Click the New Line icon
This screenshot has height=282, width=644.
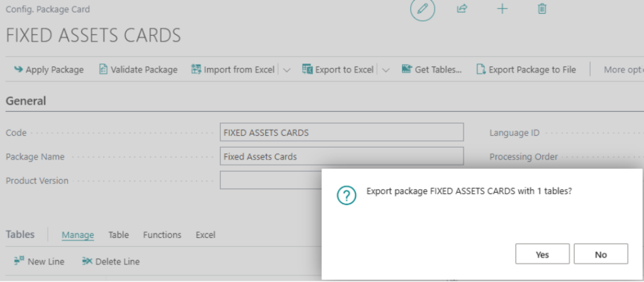(x=19, y=261)
